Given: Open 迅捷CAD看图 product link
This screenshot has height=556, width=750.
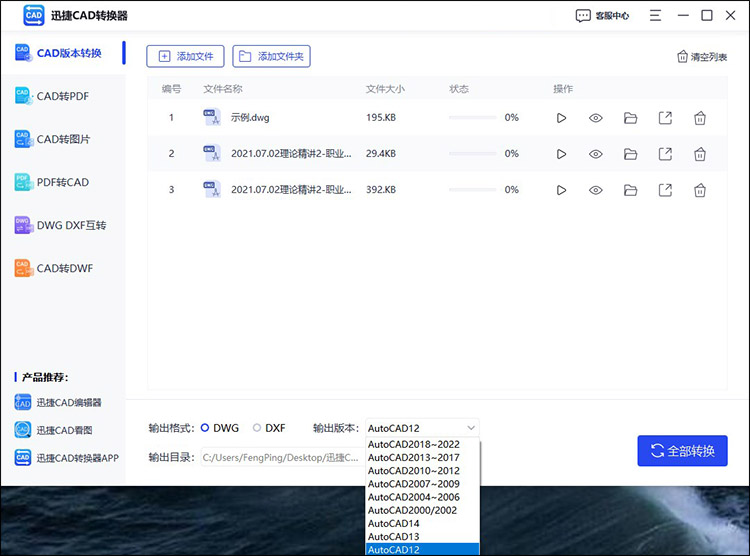Looking at the screenshot, I should pyautogui.click(x=54, y=430).
